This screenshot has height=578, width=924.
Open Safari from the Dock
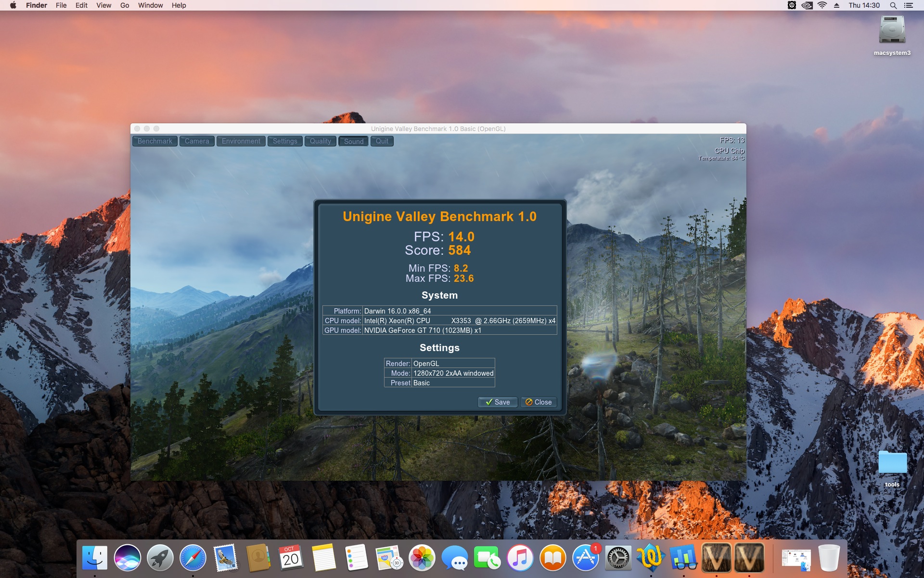point(193,558)
